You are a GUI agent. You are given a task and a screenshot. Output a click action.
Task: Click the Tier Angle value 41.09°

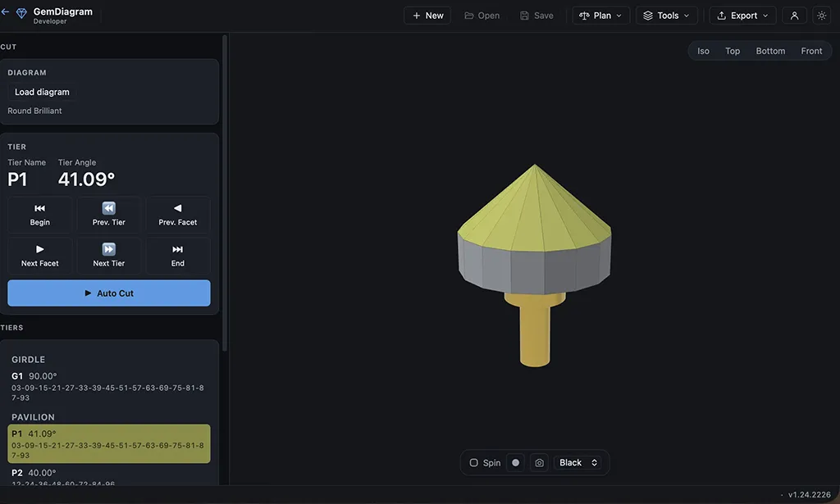[86, 179]
